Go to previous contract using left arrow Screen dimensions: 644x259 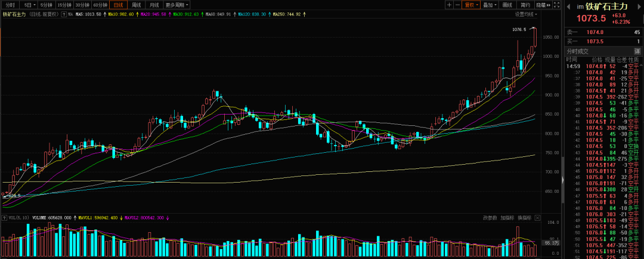569,6
